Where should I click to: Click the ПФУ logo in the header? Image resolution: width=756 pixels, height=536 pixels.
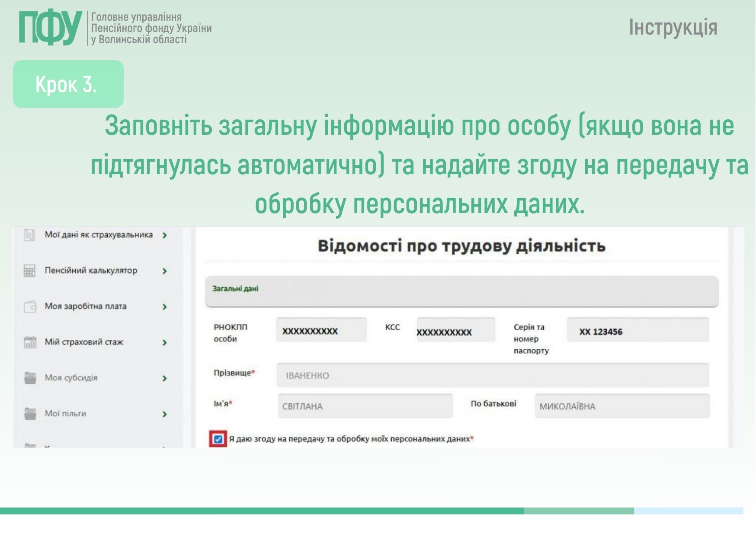[50, 28]
